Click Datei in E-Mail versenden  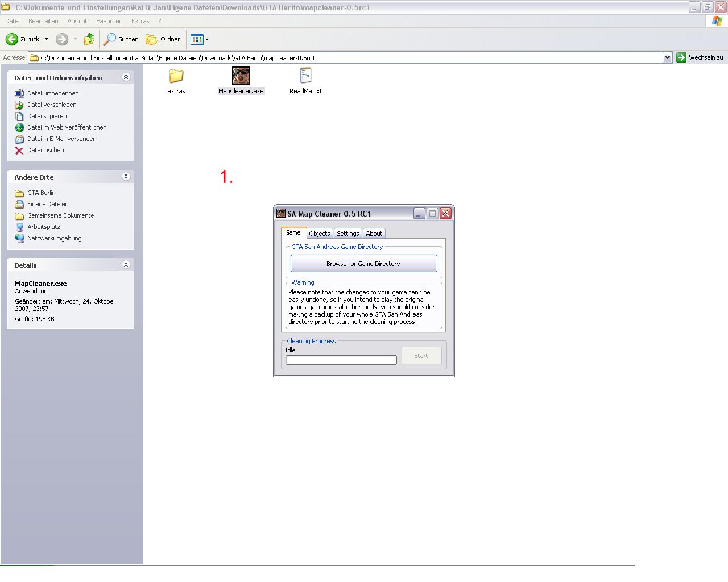(x=62, y=139)
